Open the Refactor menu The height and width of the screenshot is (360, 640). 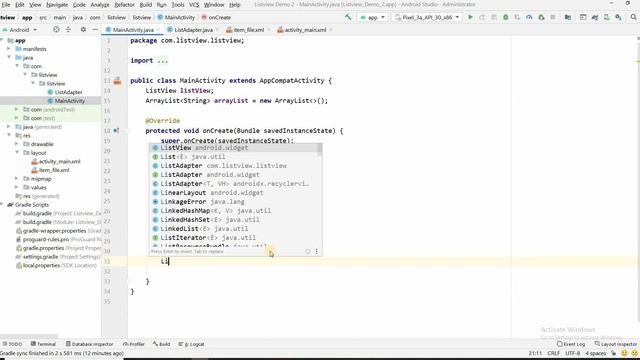[x=124, y=4]
